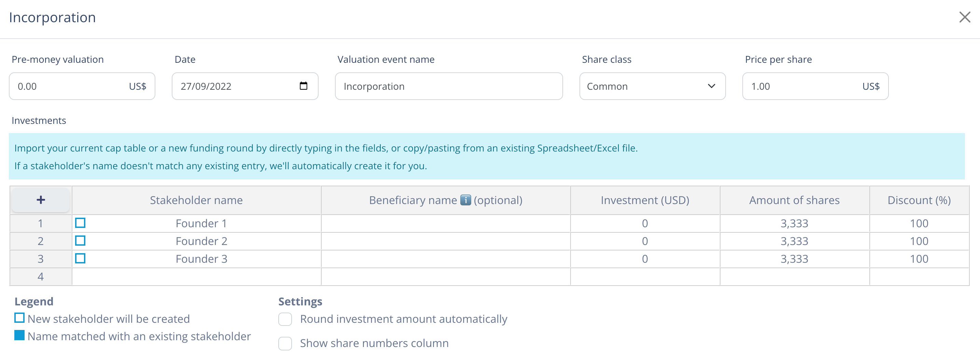Open the date picker calendar icon
Viewport: 980px width, 361px height.
pos(303,86)
